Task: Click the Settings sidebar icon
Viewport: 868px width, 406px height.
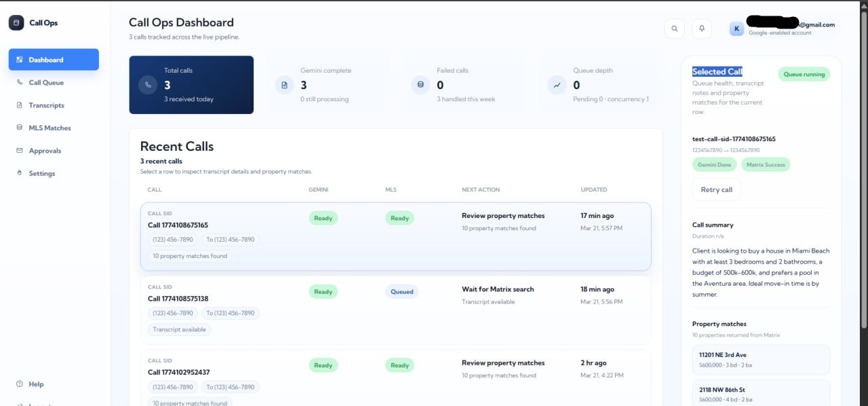Action: point(20,173)
